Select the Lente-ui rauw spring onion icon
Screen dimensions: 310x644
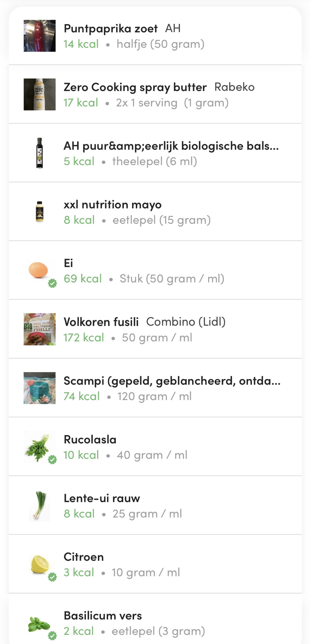pos(39,506)
